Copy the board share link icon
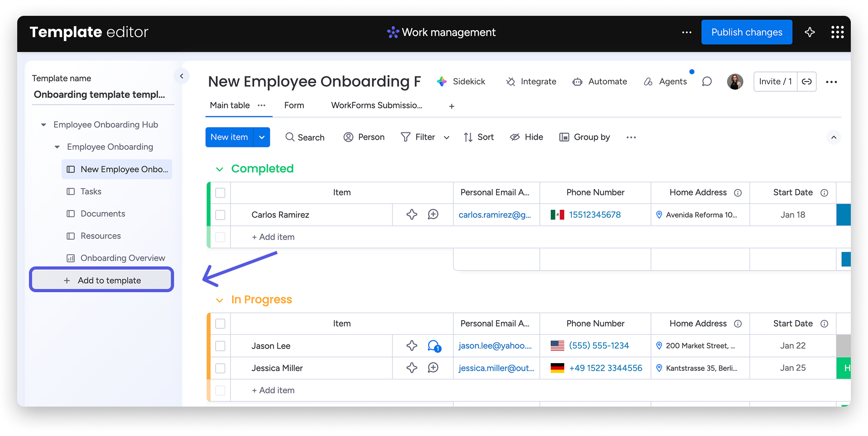Image resolution: width=868 pixels, height=436 pixels. (x=807, y=81)
